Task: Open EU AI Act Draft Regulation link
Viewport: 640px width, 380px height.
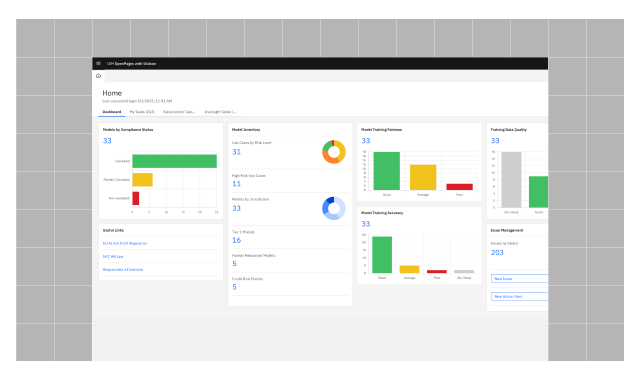Action: [125, 243]
